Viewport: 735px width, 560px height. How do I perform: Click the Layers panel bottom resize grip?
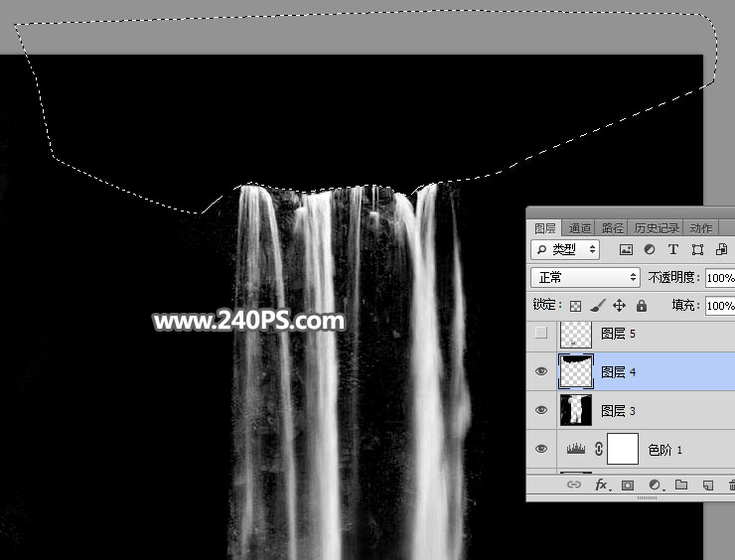point(647,497)
